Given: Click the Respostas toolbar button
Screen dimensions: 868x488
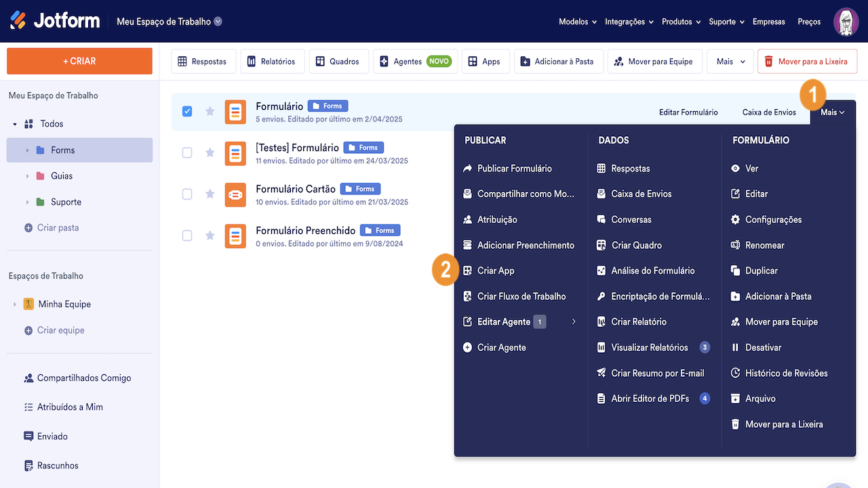Looking at the screenshot, I should click(x=203, y=62).
